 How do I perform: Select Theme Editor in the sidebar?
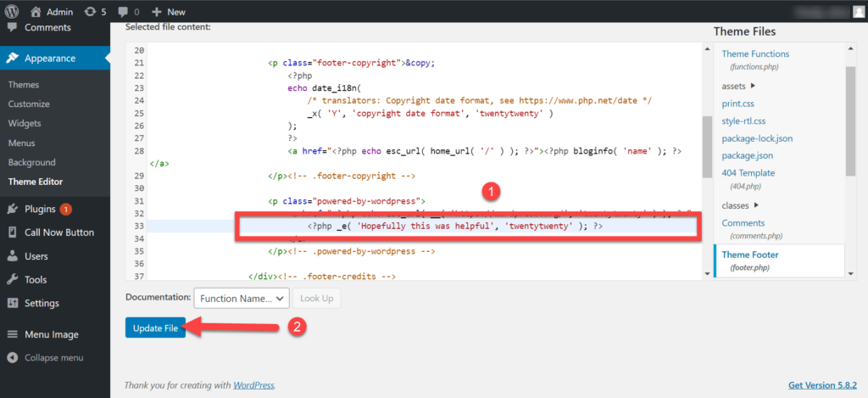pos(36,182)
